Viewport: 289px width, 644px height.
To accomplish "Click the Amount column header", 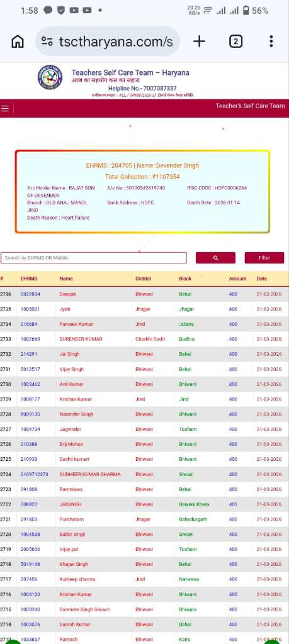I will [x=237, y=279].
